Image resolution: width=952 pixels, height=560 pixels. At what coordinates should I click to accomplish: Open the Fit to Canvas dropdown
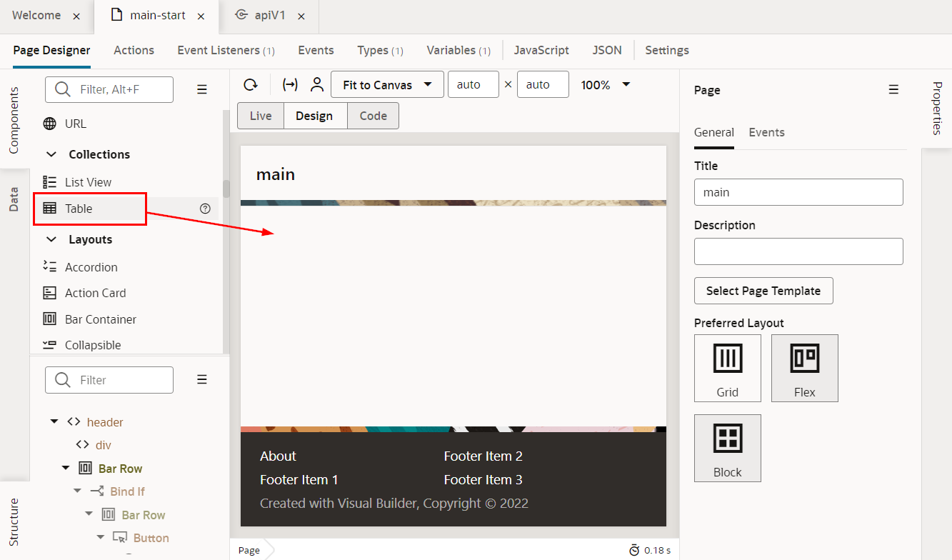tap(387, 84)
